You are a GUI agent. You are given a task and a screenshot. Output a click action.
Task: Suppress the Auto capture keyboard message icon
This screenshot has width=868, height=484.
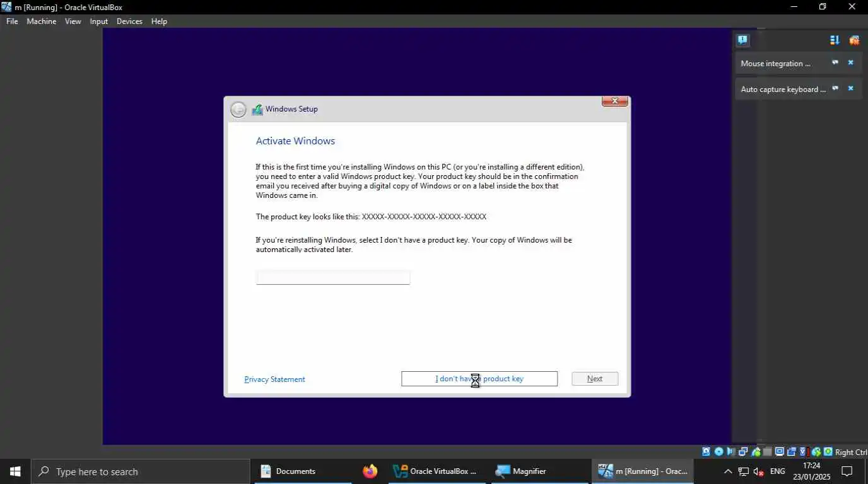coord(835,88)
